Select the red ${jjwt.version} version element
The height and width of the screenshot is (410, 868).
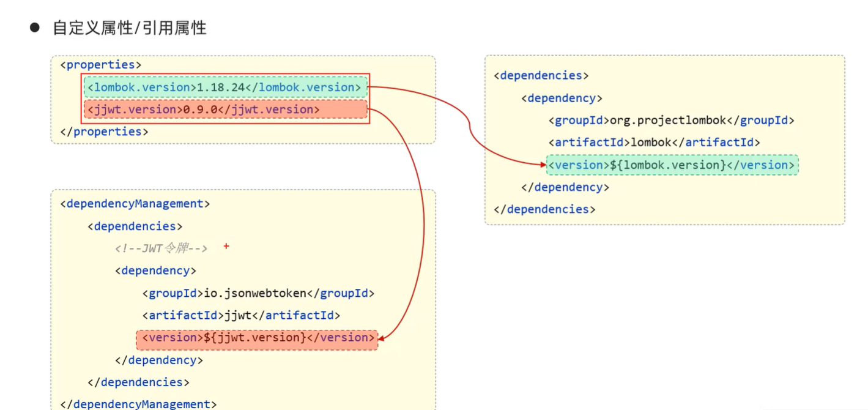pos(257,338)
